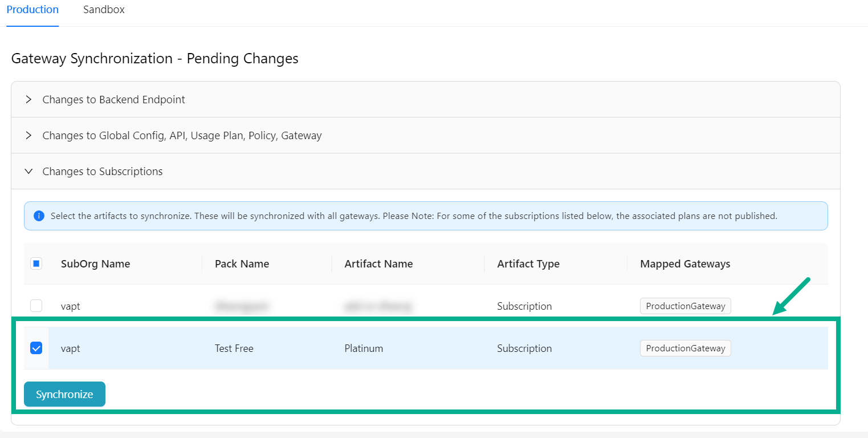Screen dimensions: 868x438
Task: Click the Synchronize button
Action: (x=64, y=394)
